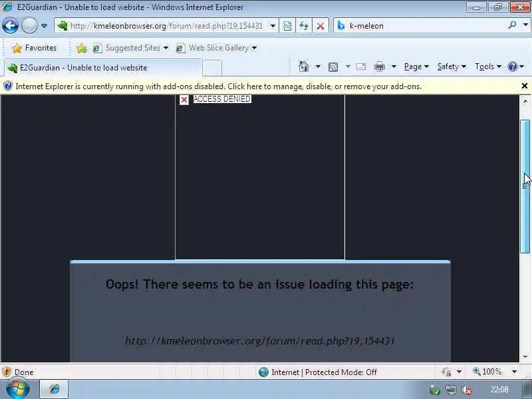Viewport: 532px width, 399px height.
Task: Open a new blank tab
Action: point(212,68)
